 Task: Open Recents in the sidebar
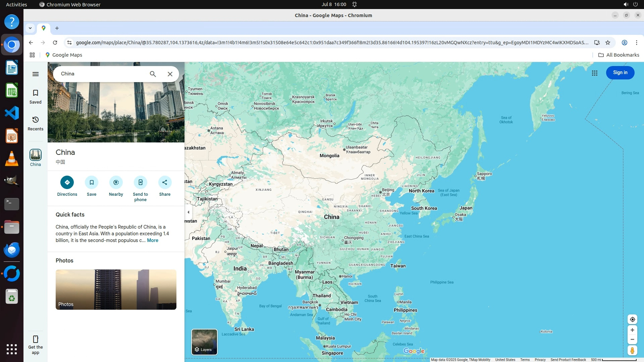pyautogui.click(x=36, y=123)
